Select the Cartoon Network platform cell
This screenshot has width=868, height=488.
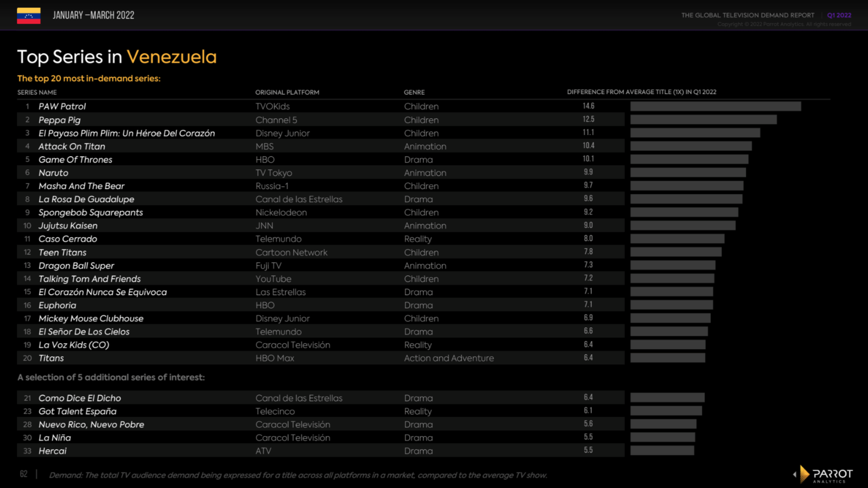(292, 253)
